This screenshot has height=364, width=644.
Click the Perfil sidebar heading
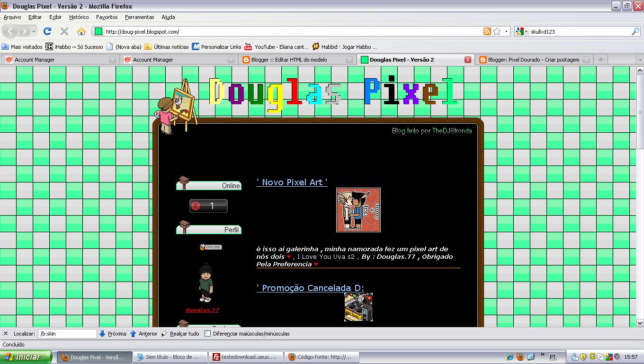click(209, 227)
